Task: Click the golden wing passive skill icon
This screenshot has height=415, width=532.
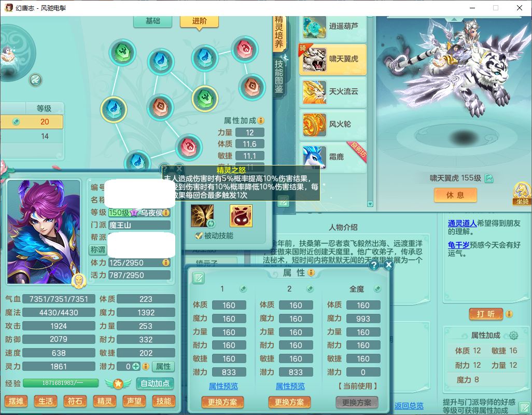Action: [x=202, y=215]
